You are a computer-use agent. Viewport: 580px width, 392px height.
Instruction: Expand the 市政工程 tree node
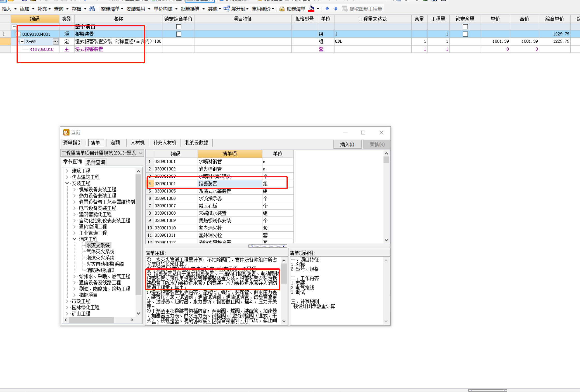coord(67,301)
